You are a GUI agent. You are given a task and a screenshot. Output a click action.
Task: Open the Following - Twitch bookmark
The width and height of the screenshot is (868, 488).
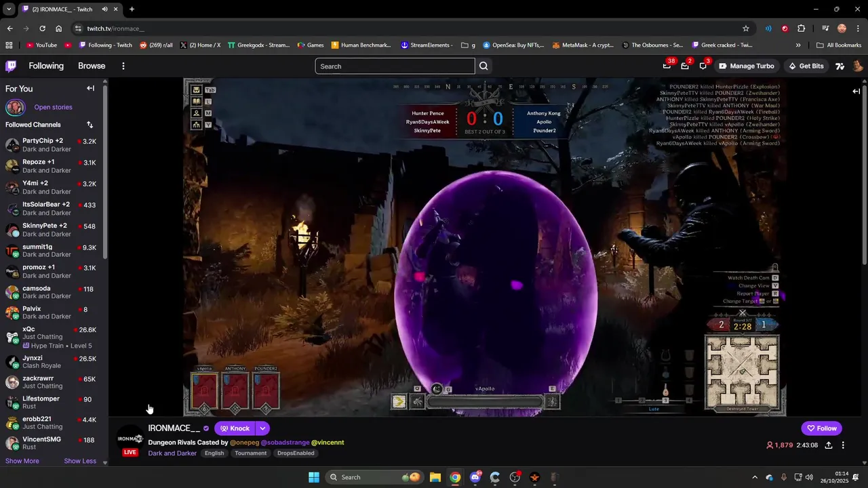pyautogui.click(x=105, y=45)
